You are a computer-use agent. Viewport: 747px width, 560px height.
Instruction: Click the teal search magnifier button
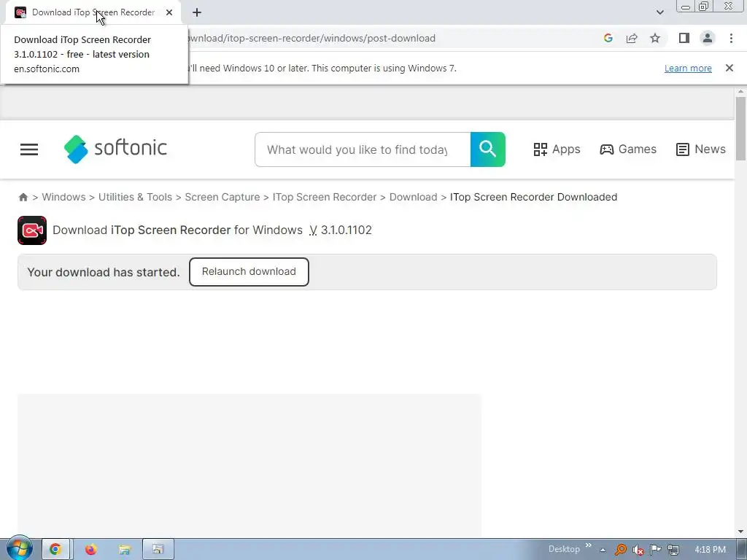click(487, 149)
